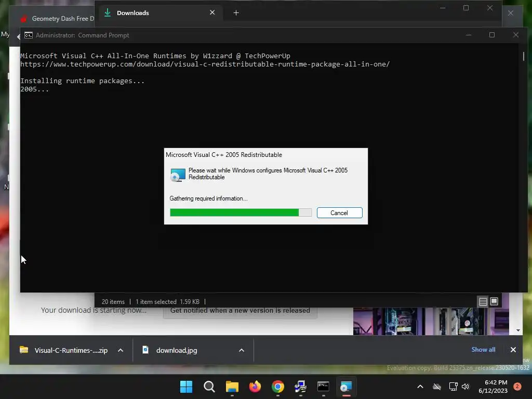The image size is (532, 399).
Task: Open the Windows Start menu
Action: 186,387
